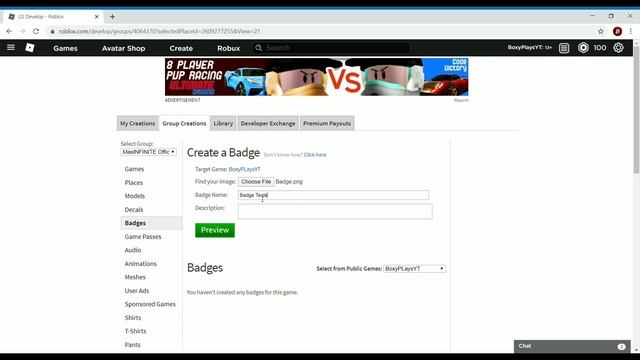Switch to Group Creations tab

point(184,123)
